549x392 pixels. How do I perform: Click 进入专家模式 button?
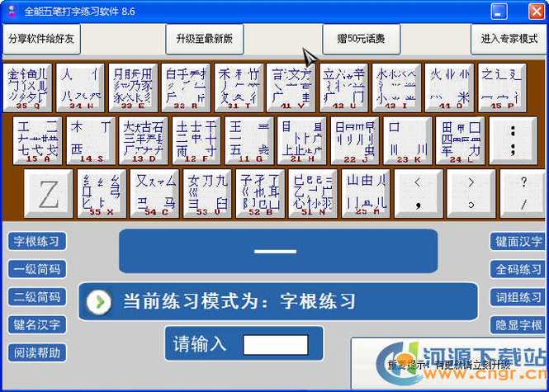click(509, 39)
